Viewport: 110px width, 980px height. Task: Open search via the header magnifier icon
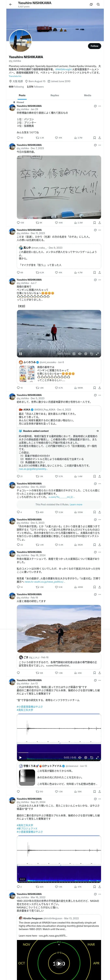click(98, 5)
